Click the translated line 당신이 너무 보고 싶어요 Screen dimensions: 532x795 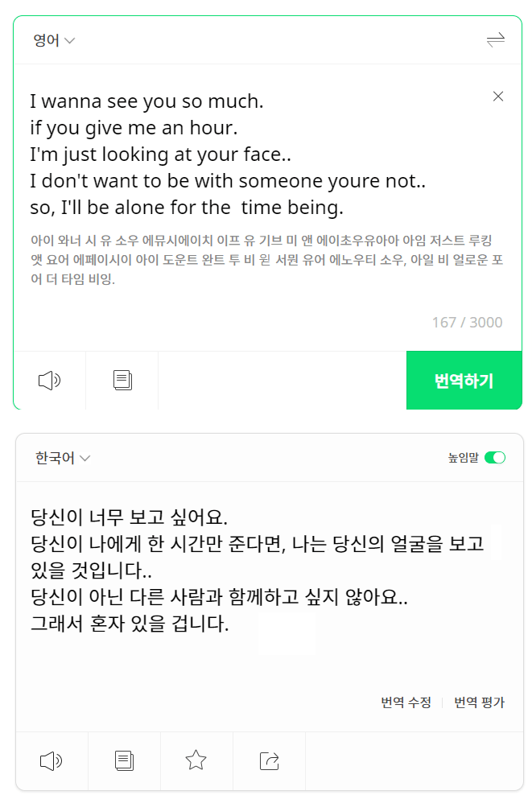[130, 516]
